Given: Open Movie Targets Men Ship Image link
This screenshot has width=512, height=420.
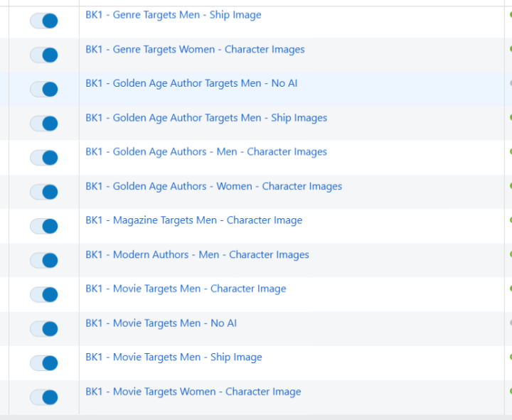Looking at the screenshot, I should pos(174,357).
